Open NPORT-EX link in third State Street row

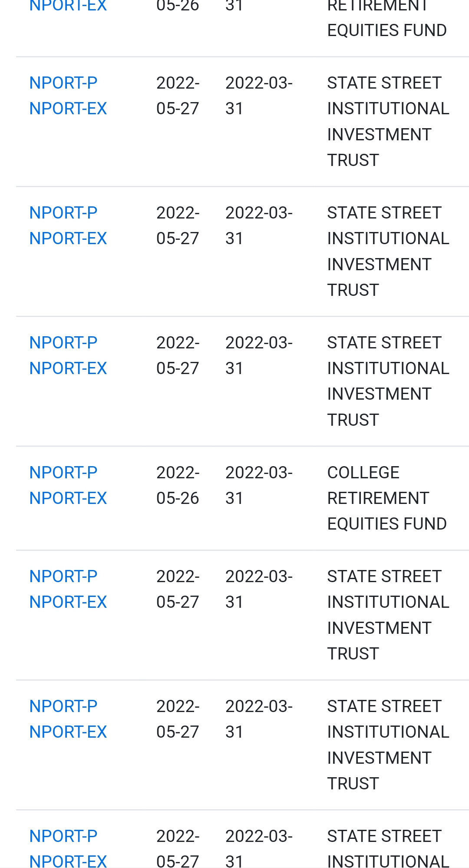68,368
